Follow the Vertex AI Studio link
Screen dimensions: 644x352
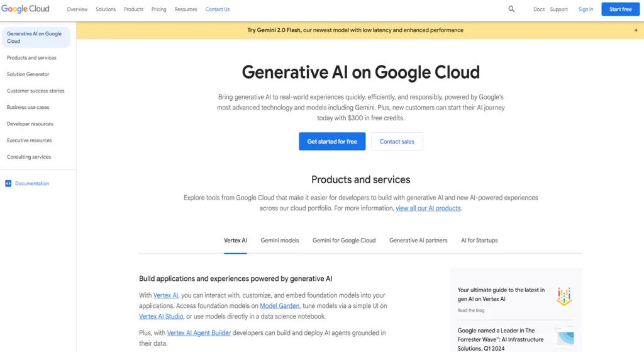[x=161, y=316]
